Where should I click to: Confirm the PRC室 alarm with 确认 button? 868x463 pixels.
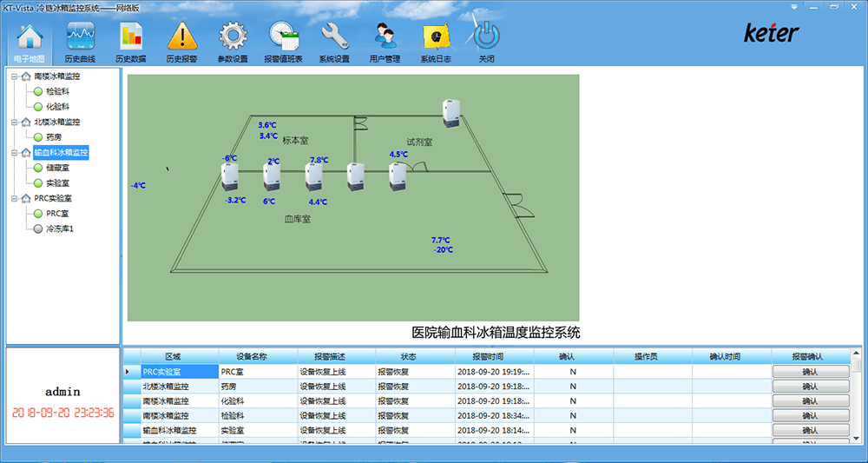(x=811, y=372)
